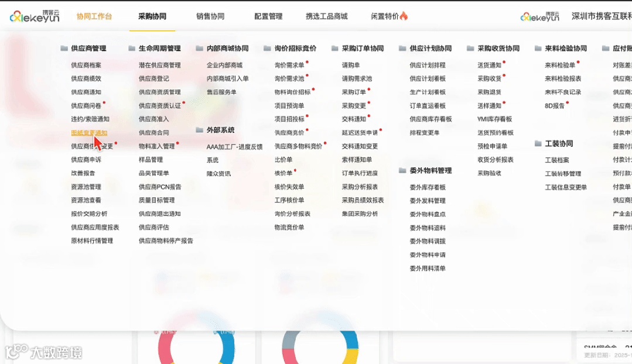
Task: Click the folder icon beside 内部商城协同
Action: click(x=200, y=48)
